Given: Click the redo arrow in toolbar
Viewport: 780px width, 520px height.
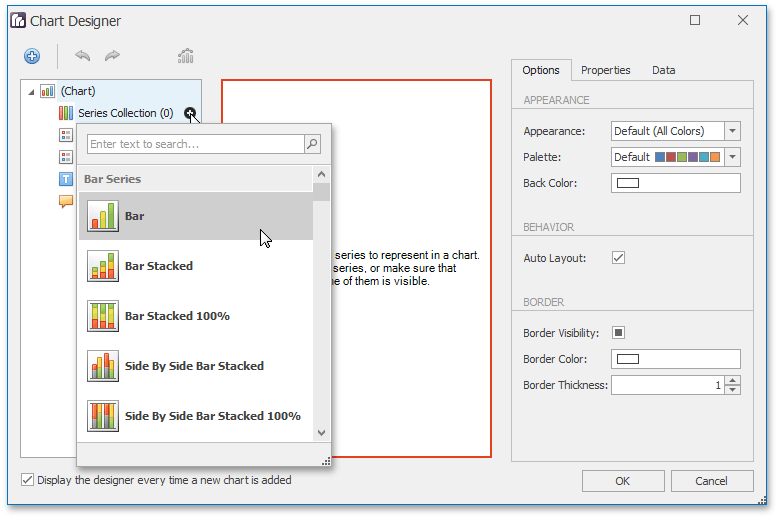Looking at the screenshot, I should point(112,56).
